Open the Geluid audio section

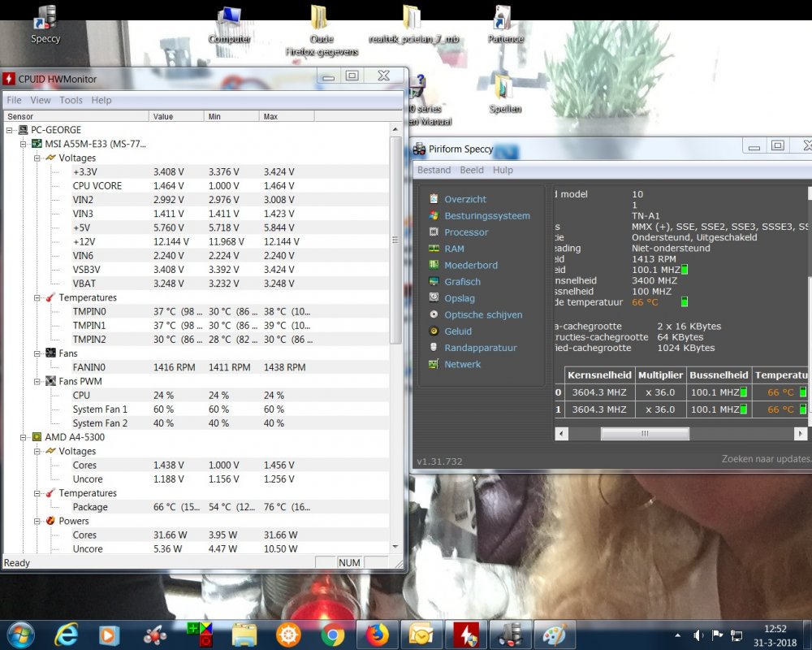click(457, 331)
